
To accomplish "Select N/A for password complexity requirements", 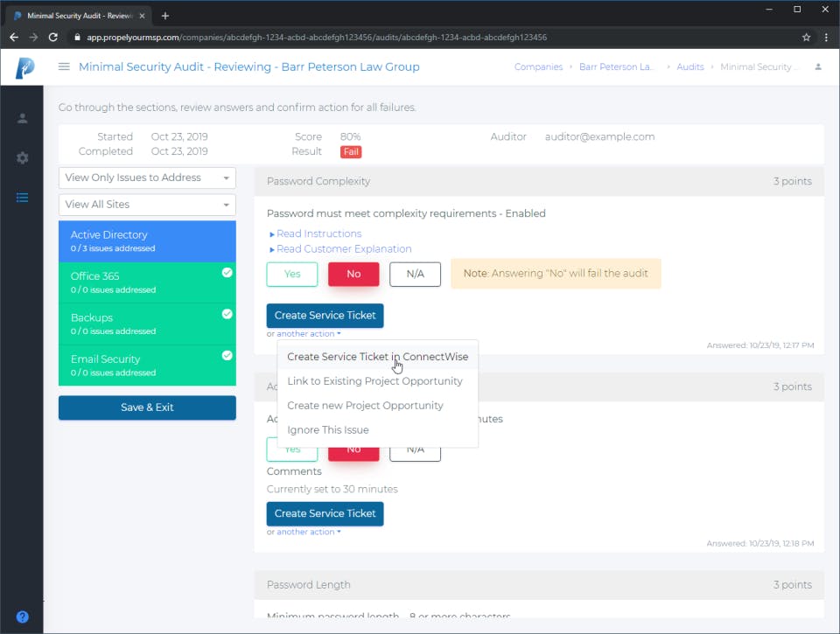I will 414,274.
